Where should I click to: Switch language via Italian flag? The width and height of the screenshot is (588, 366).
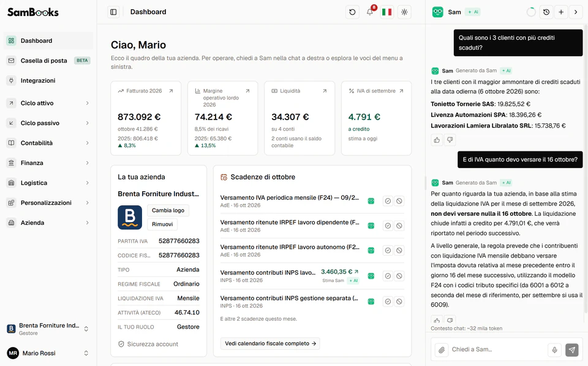[x=387, y=12]
